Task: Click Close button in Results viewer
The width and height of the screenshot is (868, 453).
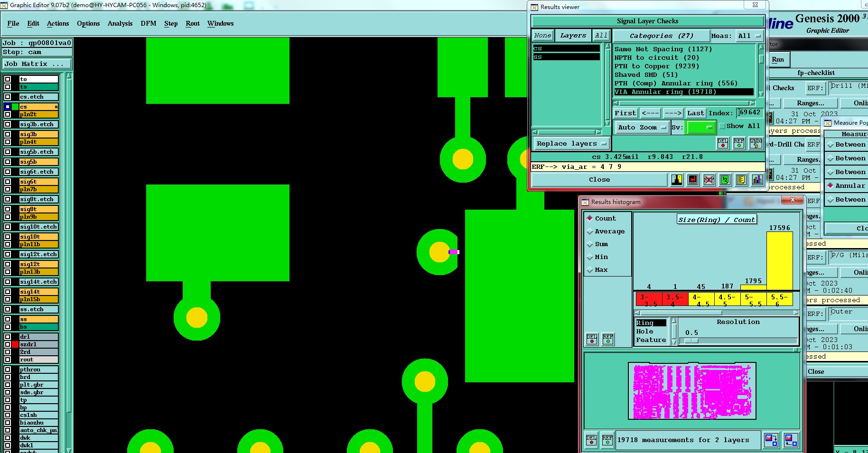Action: pyautogui.click(x=599, y=180)
